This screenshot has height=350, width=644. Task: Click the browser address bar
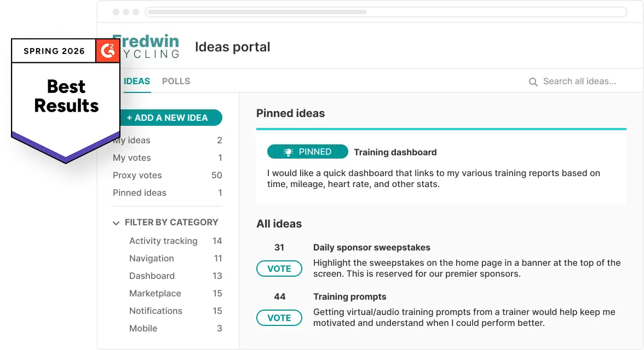(x=386, y=12)
